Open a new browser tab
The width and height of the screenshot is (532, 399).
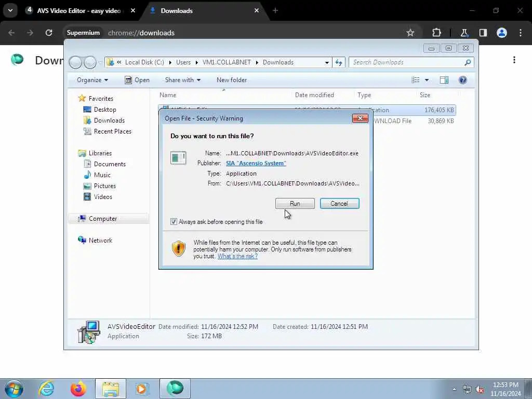275,11
